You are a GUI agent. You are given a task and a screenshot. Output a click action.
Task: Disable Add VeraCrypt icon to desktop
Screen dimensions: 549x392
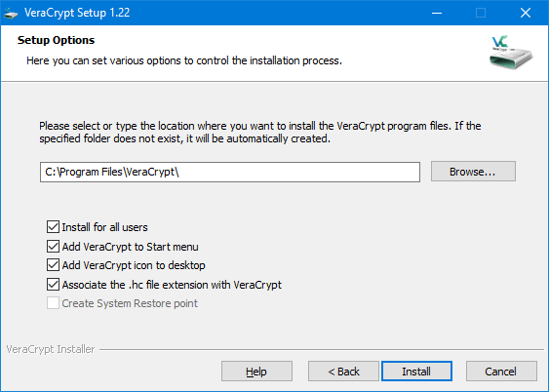coord(53,265)
